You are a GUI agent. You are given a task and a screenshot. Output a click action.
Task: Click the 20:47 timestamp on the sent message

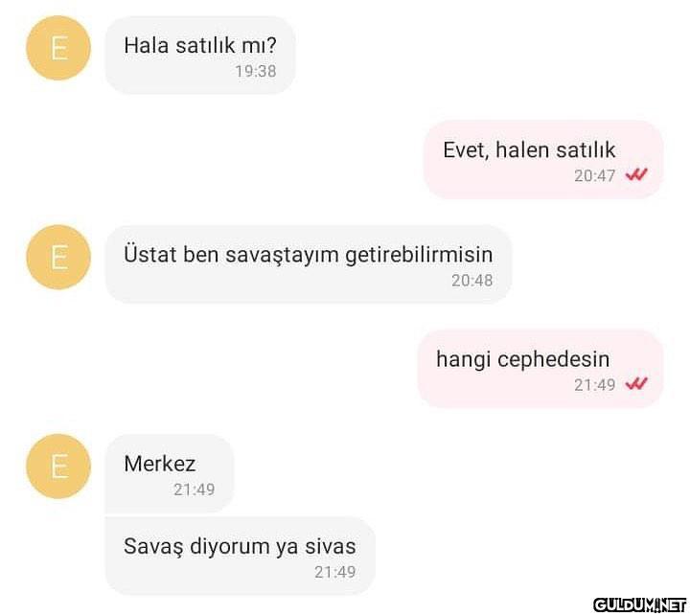[594, 175]
